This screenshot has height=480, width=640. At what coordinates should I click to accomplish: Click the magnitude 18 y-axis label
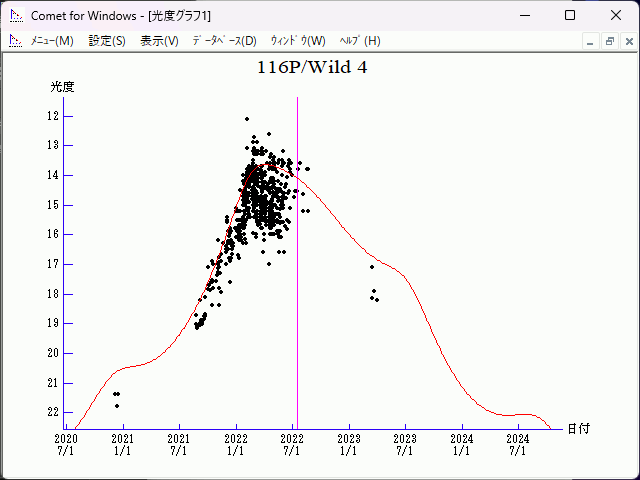53,294
